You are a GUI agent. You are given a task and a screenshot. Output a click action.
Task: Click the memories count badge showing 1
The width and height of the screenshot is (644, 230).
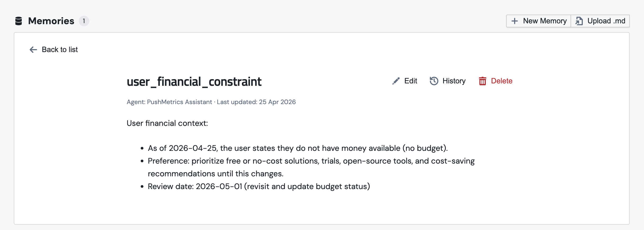pyautogui.click(x=84, y=21)
